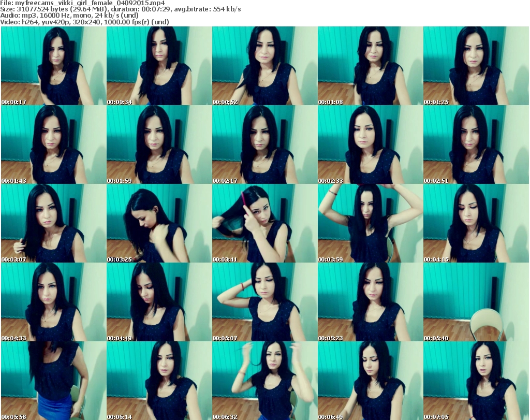Click the thumbnail timestamped 00:07:05
Screen dimensions: 530x420
[476, 381]
